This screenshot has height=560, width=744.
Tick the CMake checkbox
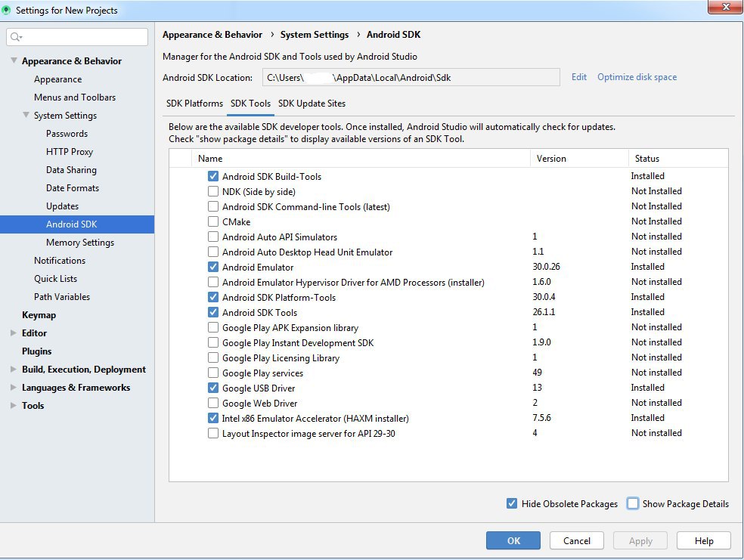213,222
